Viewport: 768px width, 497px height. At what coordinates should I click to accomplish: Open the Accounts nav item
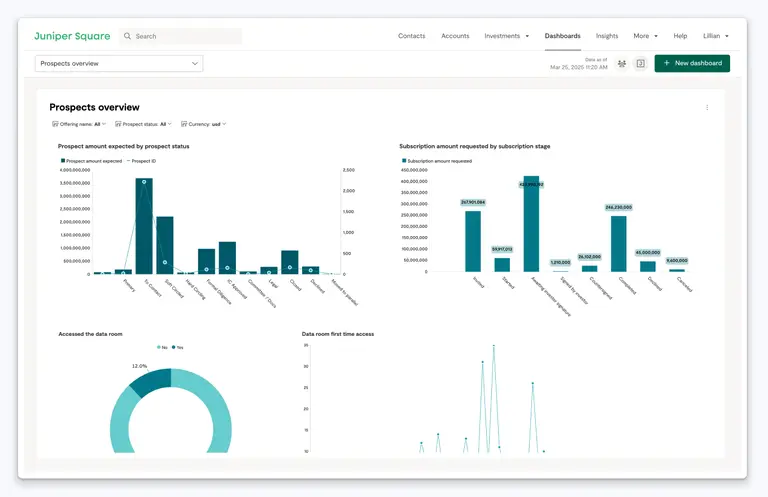tap(455, 36)
